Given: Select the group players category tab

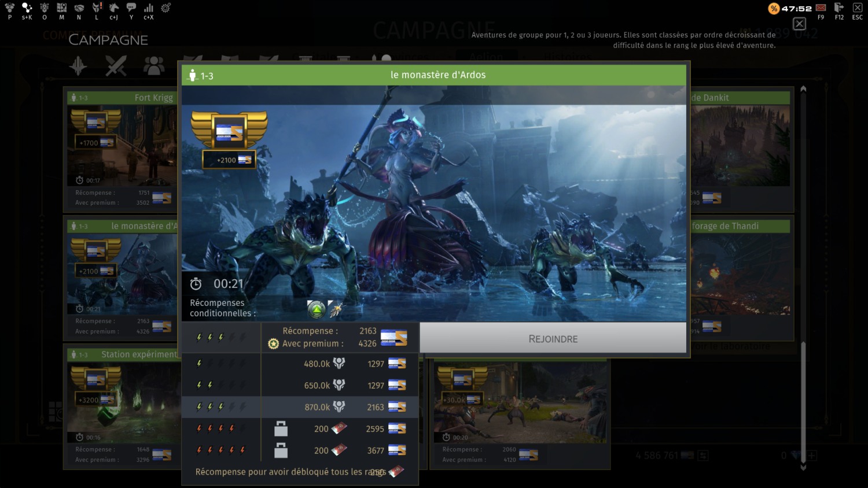Looking at the screenshot, I should pos(154,66).
